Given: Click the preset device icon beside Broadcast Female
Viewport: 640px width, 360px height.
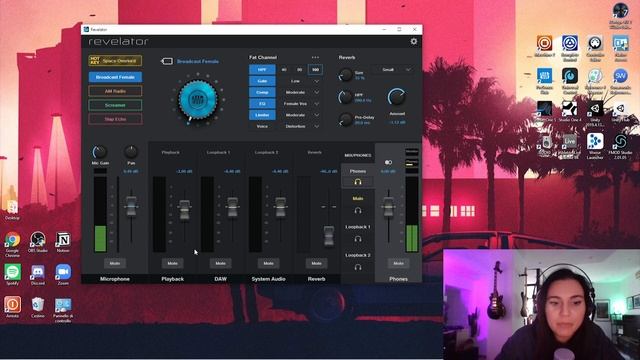Looking at the screenshot, I should (x=167, y=61).
